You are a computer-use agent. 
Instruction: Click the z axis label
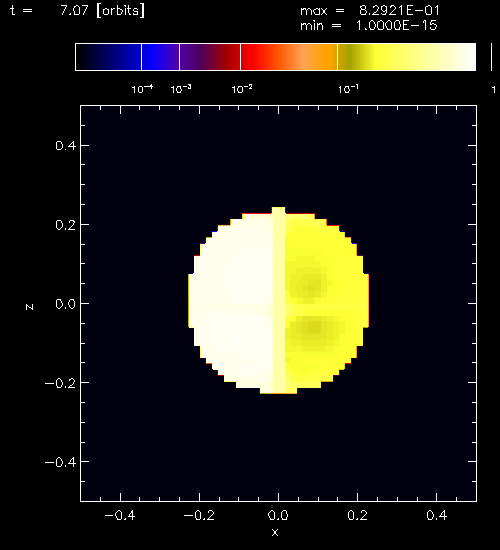(29, 307)
